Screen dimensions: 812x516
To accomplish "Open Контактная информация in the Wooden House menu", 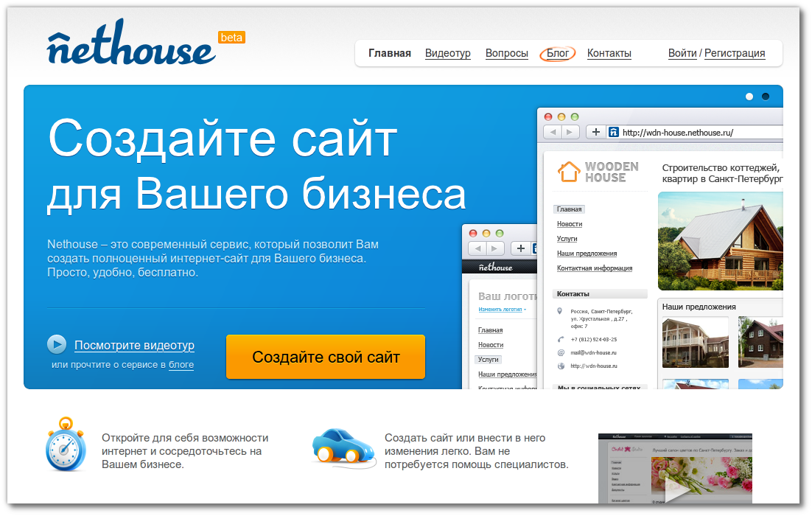I will click(x=595, y=268).
